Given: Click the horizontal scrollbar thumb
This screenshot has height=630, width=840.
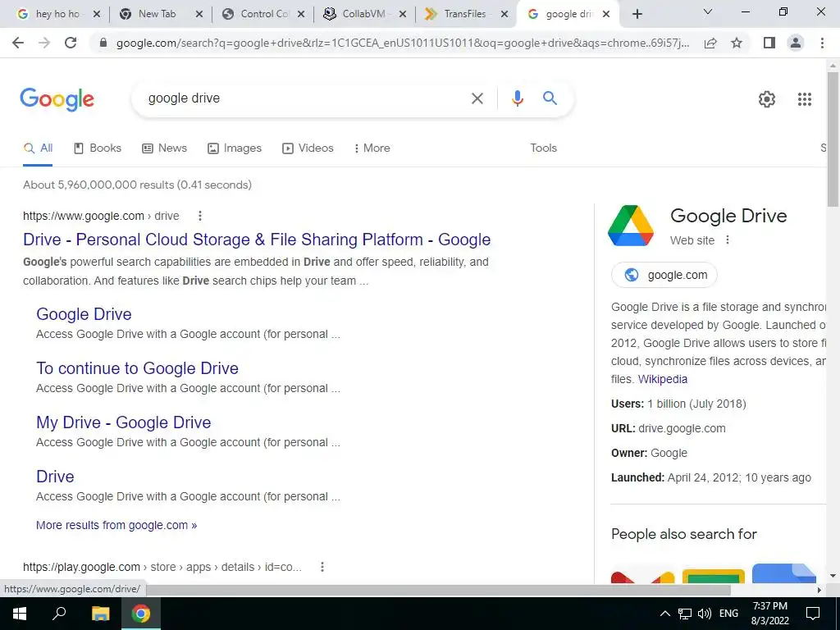Looking at the screenshot, I should (x=439, y=590).
